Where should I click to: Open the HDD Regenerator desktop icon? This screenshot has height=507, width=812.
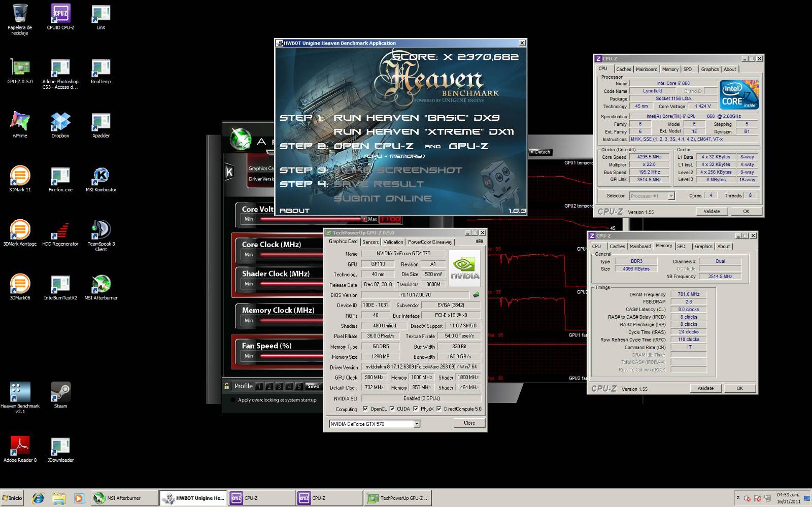click(x=60, y=232)
